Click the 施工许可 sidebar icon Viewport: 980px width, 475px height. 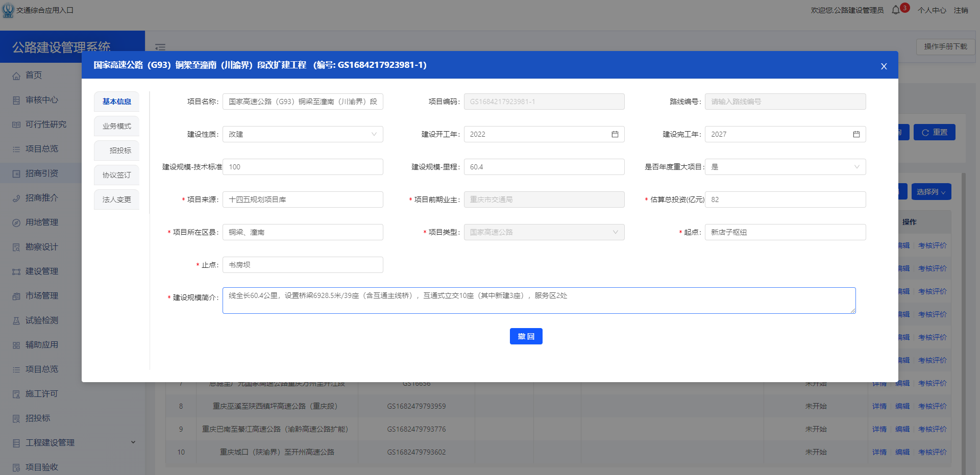pos(16,394)
